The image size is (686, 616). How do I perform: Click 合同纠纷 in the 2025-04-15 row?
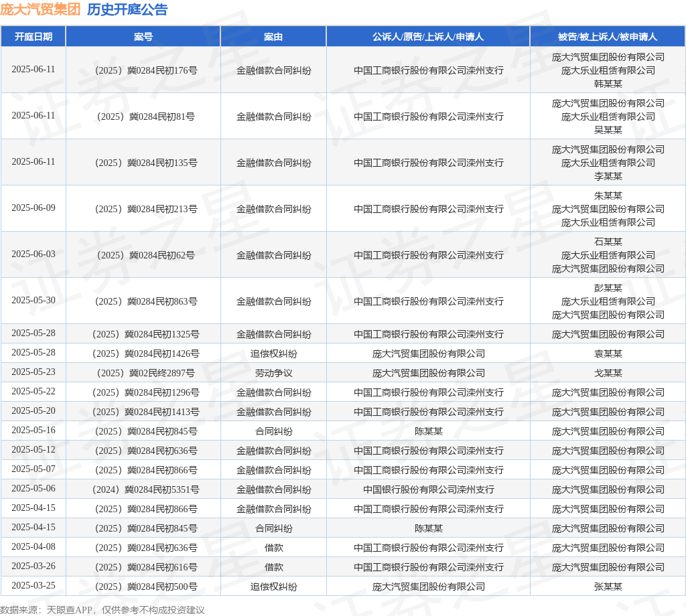click(274, 528)
